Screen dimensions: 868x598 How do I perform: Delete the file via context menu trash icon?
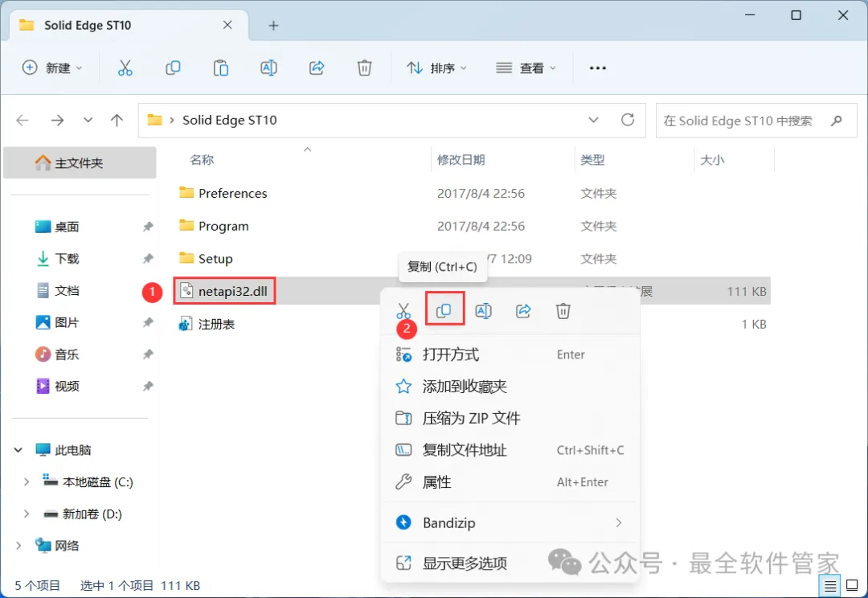pyautogui.click(x=563, y=311)
